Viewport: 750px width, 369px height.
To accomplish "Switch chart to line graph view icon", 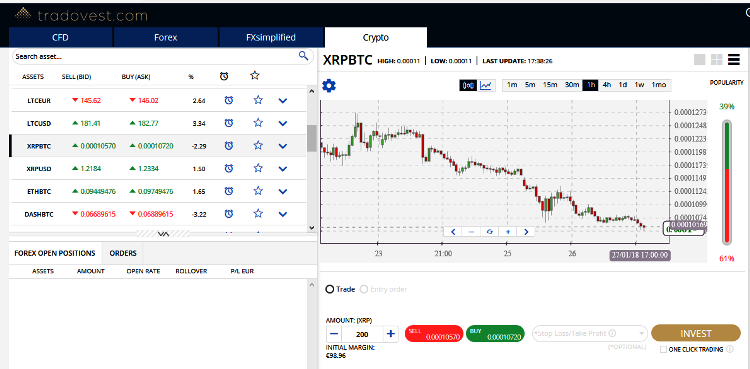I will pyautogui.click(x=486, y=85).
